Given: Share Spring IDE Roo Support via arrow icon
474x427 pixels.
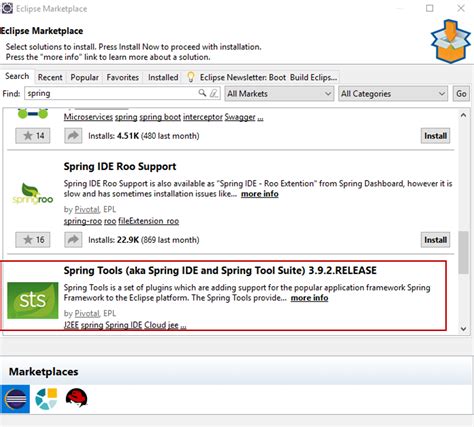Looking at the screenshot, I should (x=73, y=240).
